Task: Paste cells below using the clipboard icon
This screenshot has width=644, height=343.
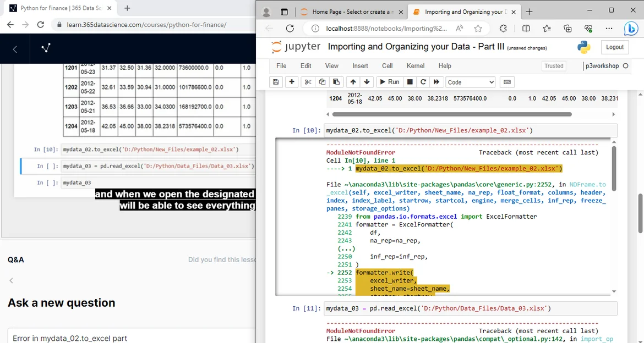Action: coord(336,82)
